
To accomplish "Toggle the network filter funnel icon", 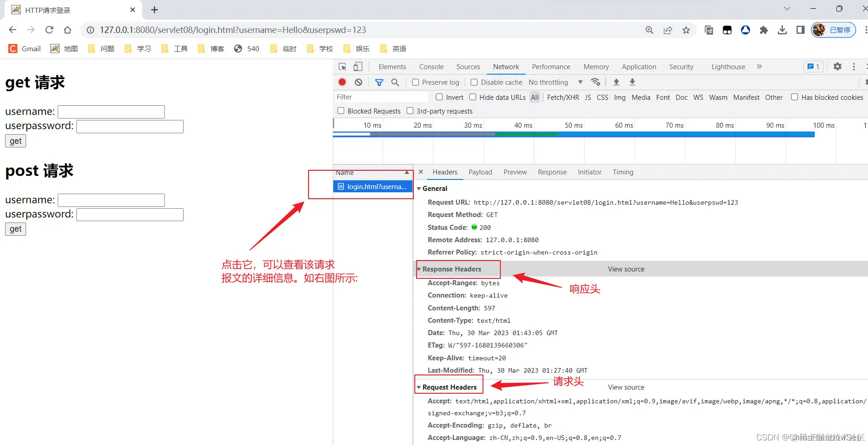I will pyautogui.click(x=379, y=82).
